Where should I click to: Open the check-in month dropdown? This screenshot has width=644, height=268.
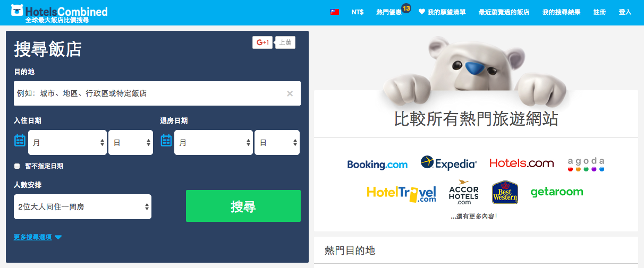[x=67, y=142]
